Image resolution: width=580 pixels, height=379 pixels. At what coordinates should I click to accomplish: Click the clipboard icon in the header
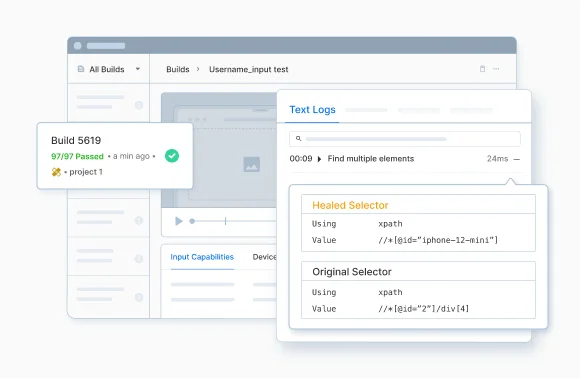482,69
